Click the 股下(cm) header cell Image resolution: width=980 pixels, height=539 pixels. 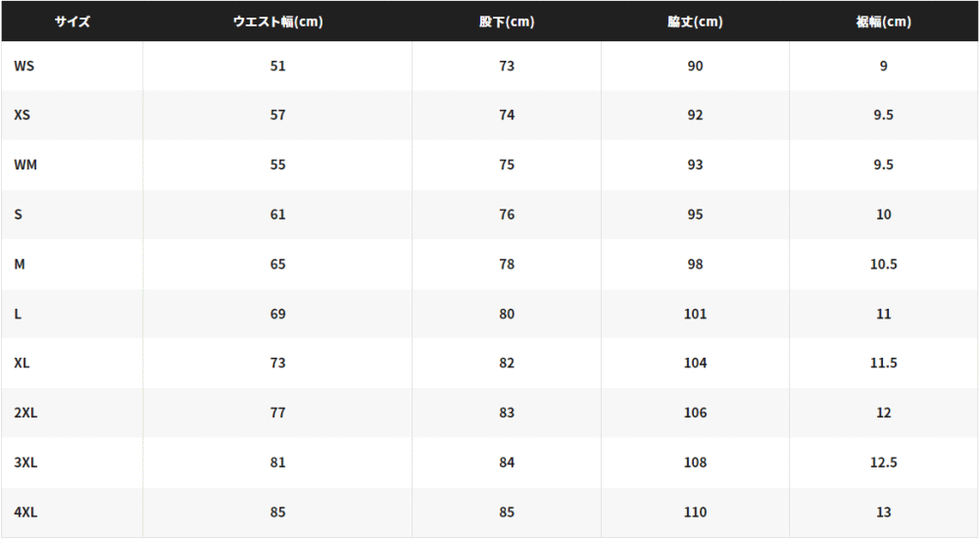pos(507,22)
